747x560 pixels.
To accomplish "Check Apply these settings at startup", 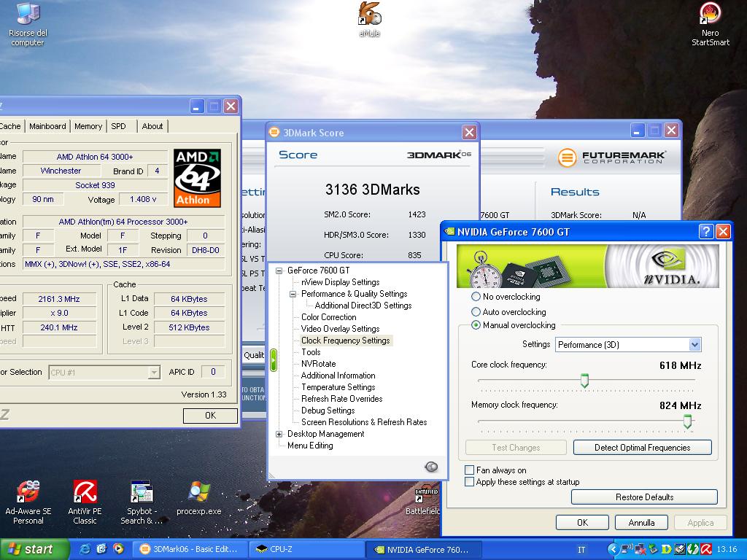I will click(469, 481).
